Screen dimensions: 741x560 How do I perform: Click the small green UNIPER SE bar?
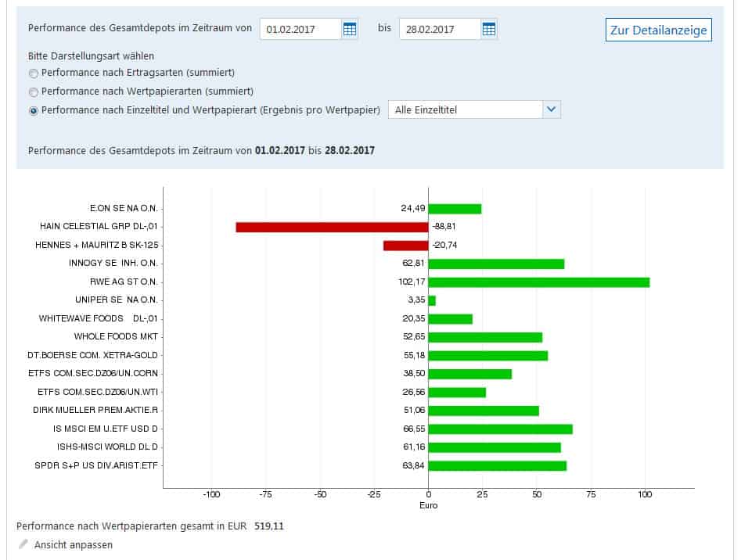click(432, 301)
